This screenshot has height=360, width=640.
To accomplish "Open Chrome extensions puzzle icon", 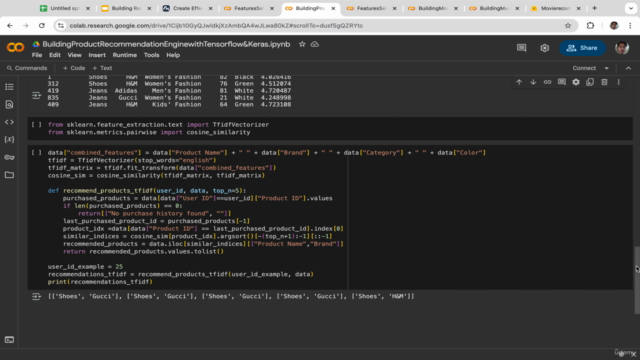I will 590,25.
